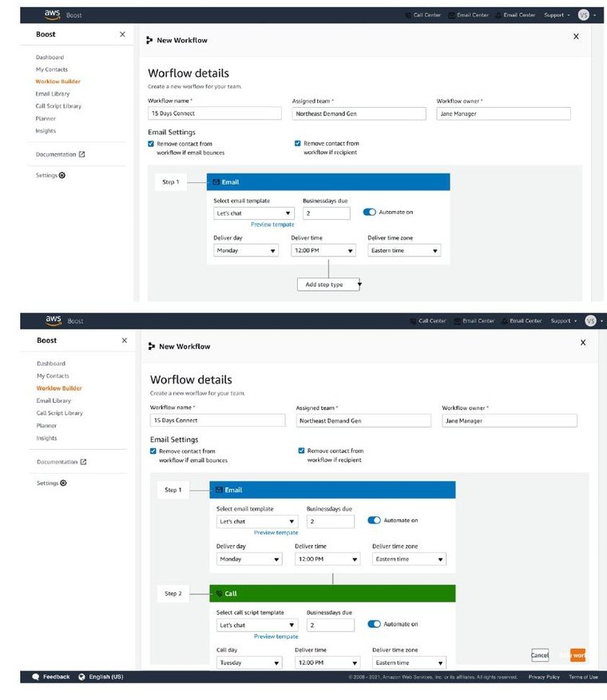Viewport: 607px width, 700px height.
Task: Toggle Step 2 Call Automate on switch
Action: click(x=374, y=623)
